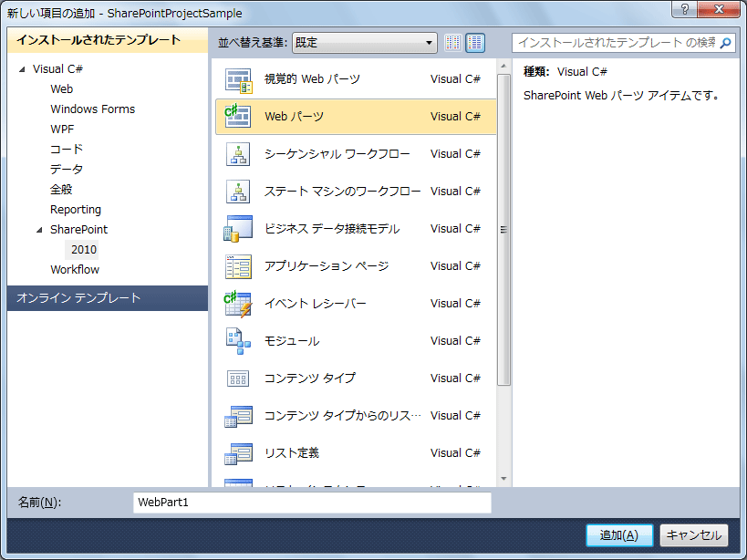This screenshot has width=747, height=560.
Task: Click the コンテンツ タイプからのリス… icon
Action: [x=238, y=416]
